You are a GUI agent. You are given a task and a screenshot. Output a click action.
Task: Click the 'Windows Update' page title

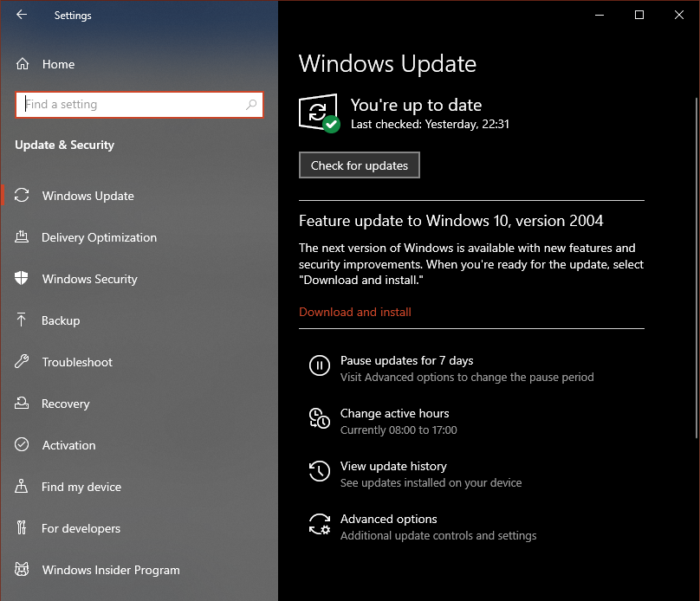[387, 64]
